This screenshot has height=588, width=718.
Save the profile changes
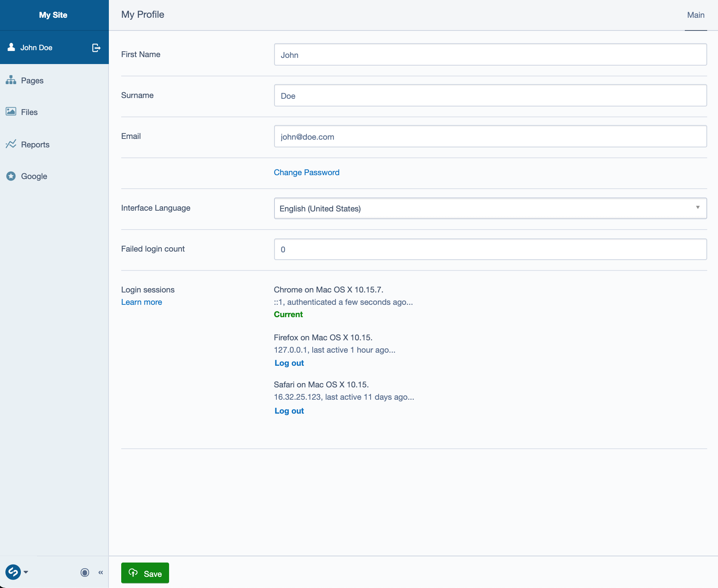[145, 573]
